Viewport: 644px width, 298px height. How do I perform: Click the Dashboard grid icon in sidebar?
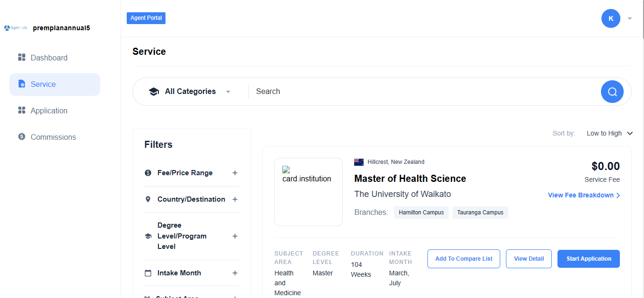point(22,58)
